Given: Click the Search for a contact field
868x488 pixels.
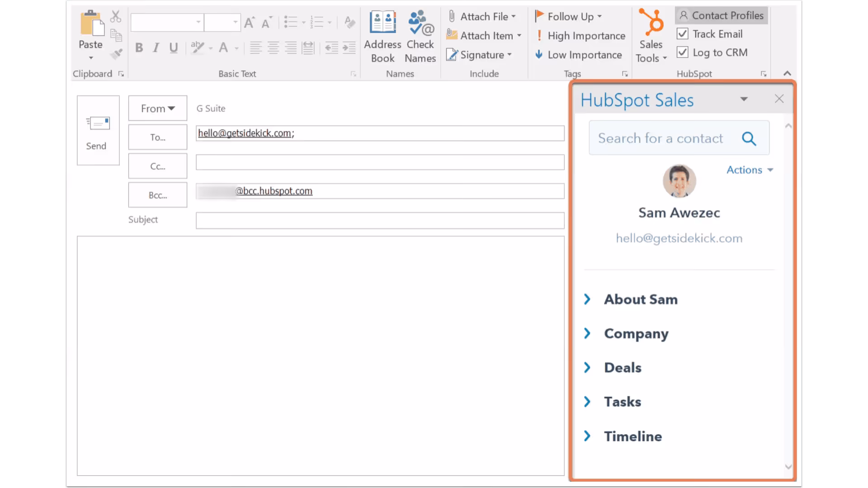Looking at the screenshot, I should (679, 138).
